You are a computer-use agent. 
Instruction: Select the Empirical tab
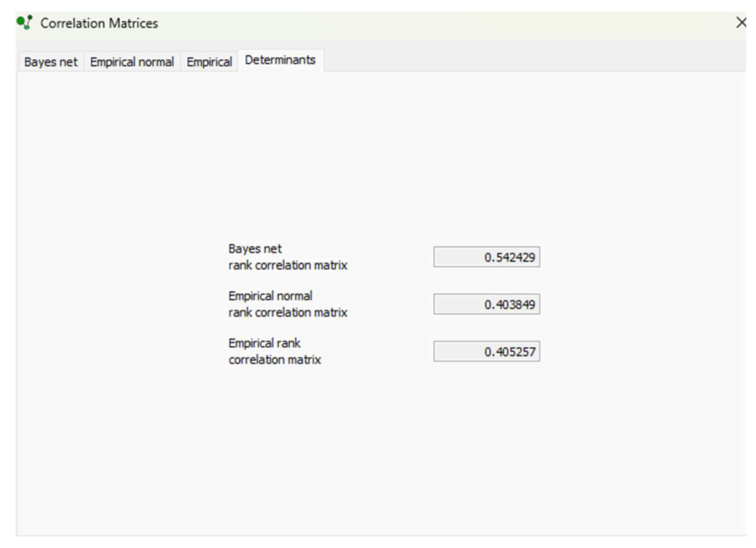(210, 61)
